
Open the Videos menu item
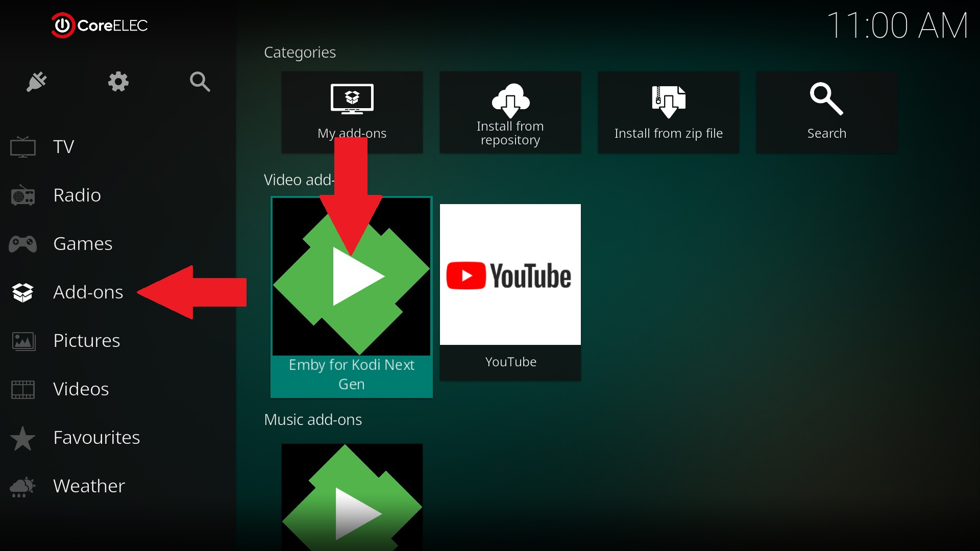tap(81, 389)
